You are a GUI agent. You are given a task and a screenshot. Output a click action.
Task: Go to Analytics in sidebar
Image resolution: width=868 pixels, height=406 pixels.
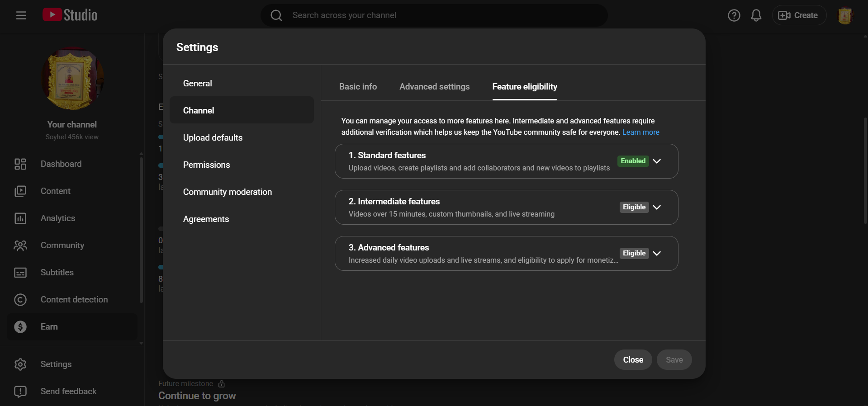pyautogui.click(x=57, y=218)
